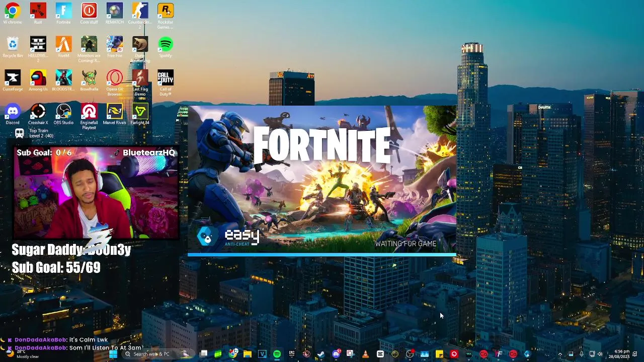Open CapCut from the taskbar
Screen dimensions: 644x362
(380, 354)
